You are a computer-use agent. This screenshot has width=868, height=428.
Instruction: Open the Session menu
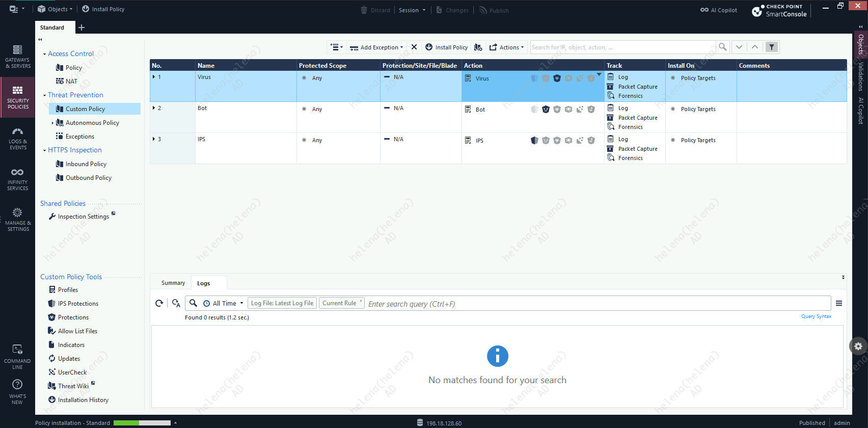tap(412, 10)
